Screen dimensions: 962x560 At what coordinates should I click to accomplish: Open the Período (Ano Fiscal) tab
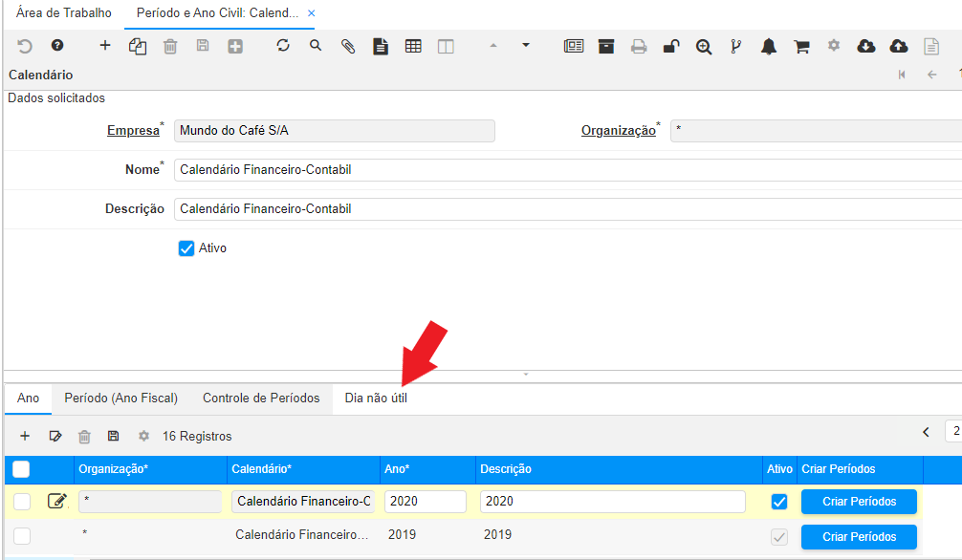[x=120, y=398]
